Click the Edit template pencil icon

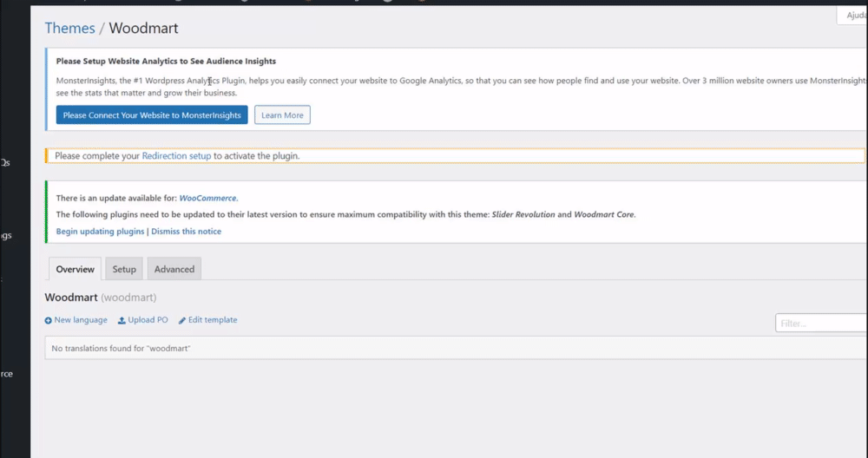[182, 320]
